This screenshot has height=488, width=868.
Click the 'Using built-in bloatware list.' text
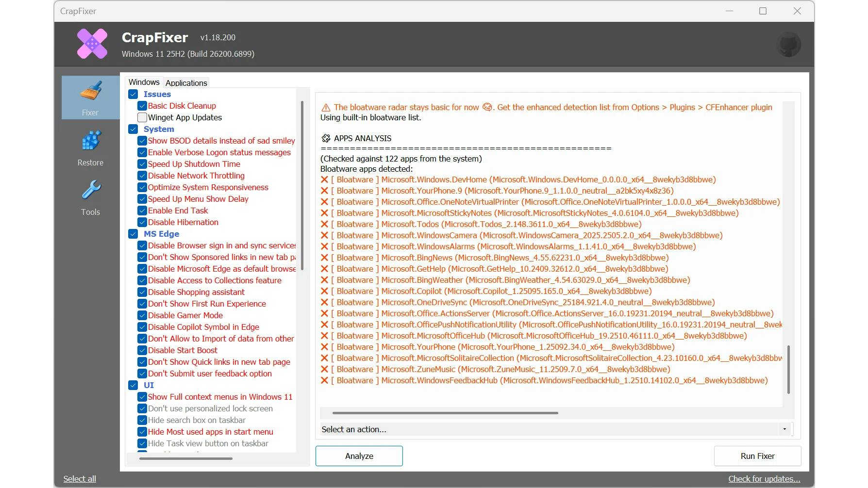point(371,118)
